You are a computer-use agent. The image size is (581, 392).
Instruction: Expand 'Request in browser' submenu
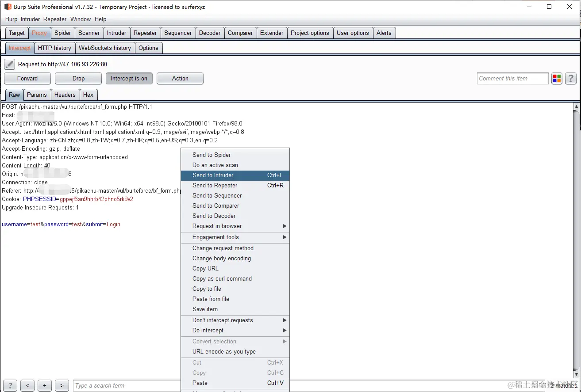click(x=235, y=226)
